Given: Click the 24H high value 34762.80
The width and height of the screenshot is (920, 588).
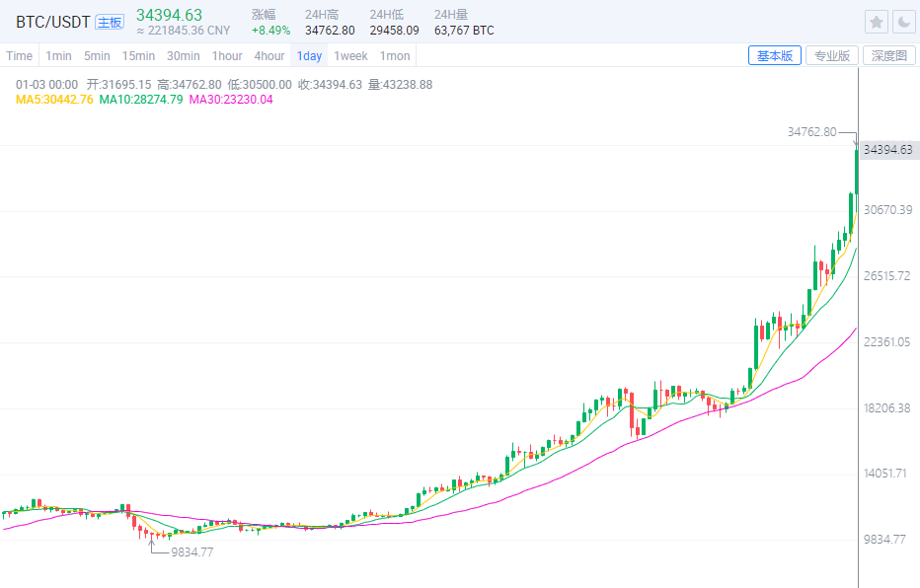Looking at the screenshot, I should (x=330, y=31).
